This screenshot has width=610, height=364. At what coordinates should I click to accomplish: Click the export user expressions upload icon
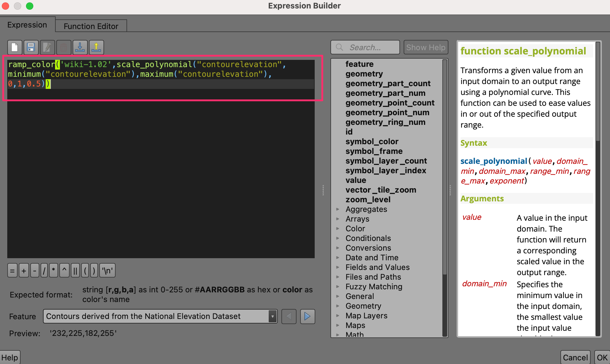96,47
